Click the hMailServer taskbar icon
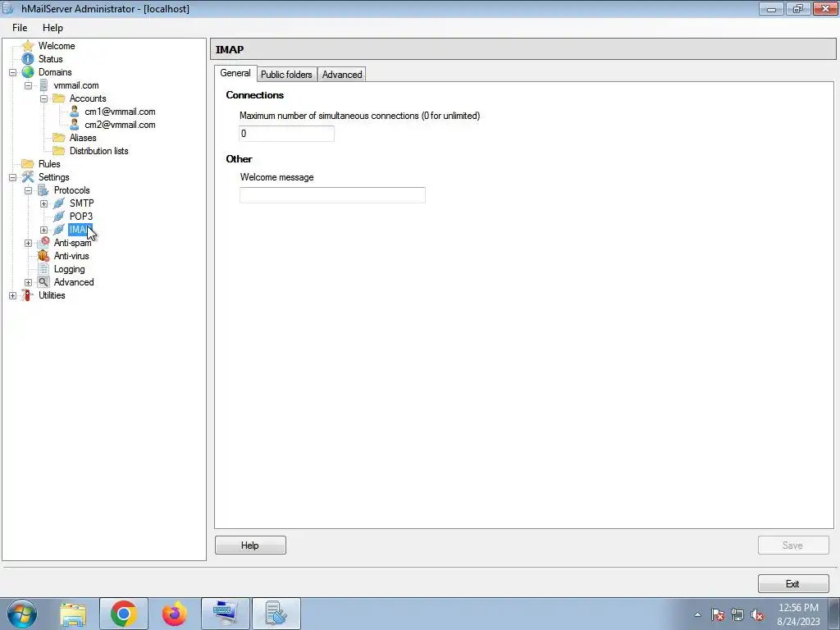840x630 pixels. 276,614
